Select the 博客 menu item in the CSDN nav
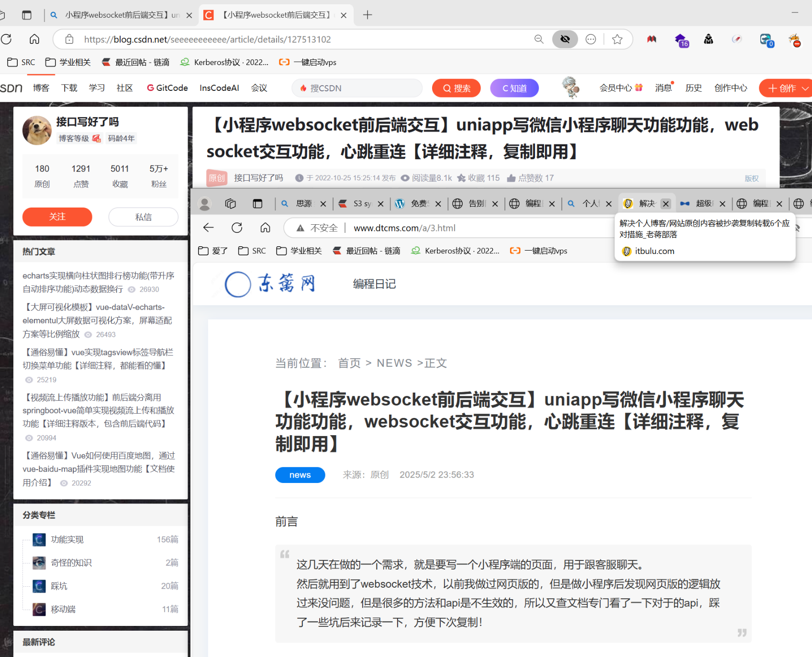Viewport: 812px width, 657px height. tap(41, 88)
